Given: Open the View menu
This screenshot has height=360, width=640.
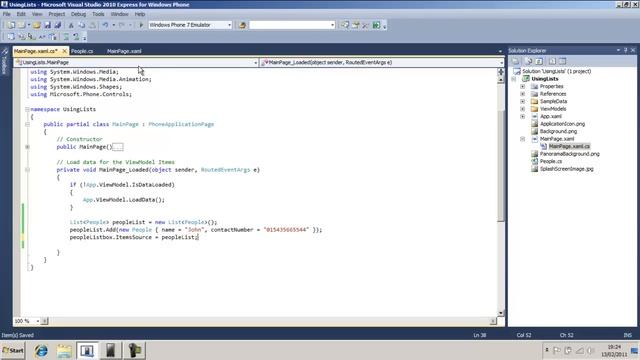Looking at the screenshot, I should point(37,14).
